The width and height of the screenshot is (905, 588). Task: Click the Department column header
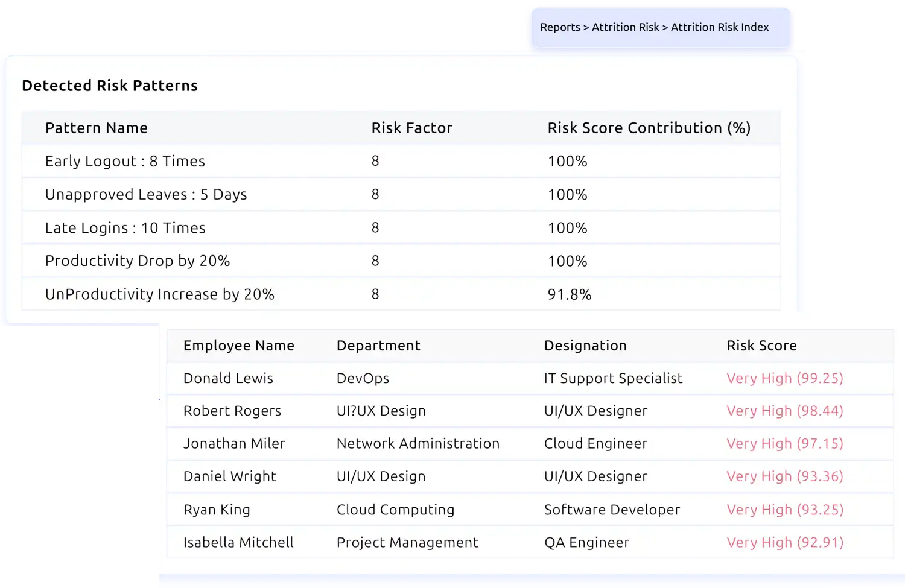[x=378, y=346]
